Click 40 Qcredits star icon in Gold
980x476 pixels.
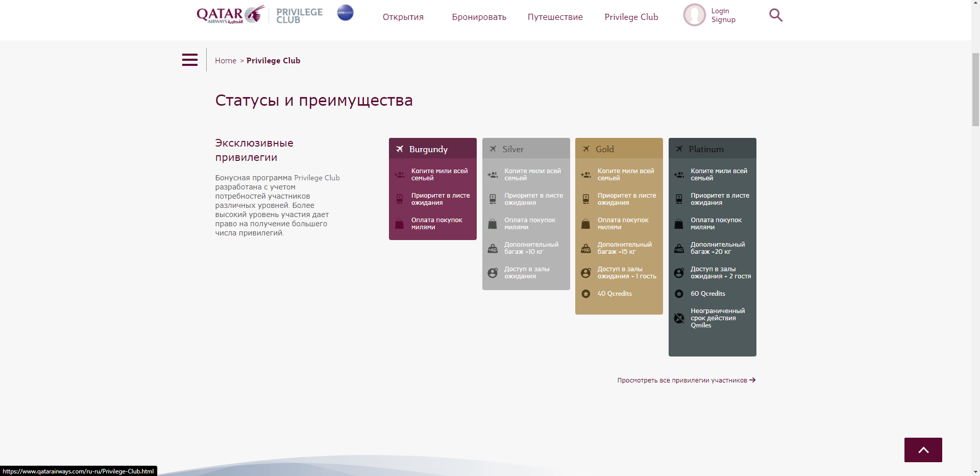(x=586, y=294)
